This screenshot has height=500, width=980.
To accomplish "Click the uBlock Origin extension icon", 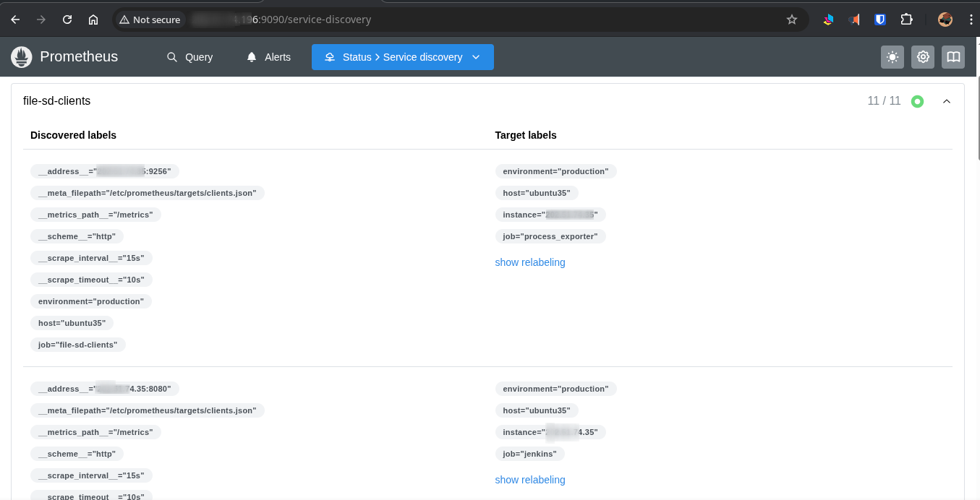I will point(880,20).
